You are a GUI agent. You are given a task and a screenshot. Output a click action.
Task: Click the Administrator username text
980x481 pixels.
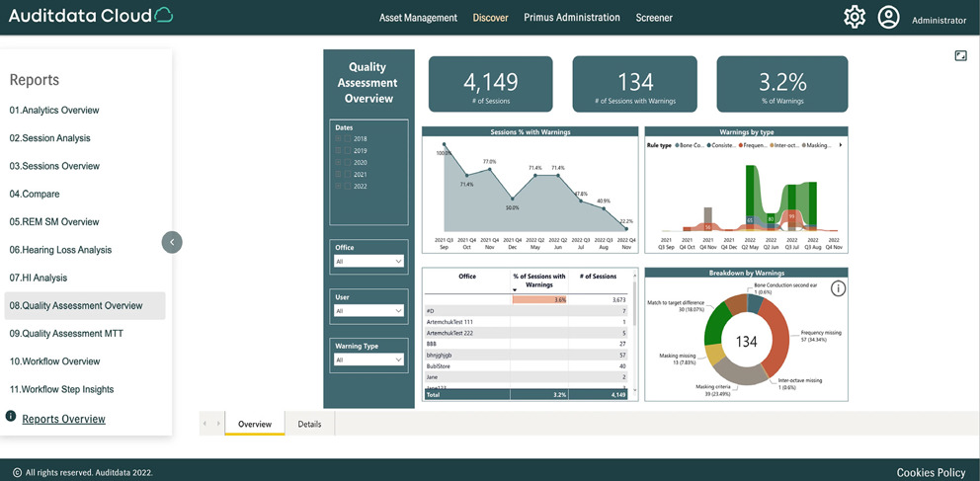point(939,21)
